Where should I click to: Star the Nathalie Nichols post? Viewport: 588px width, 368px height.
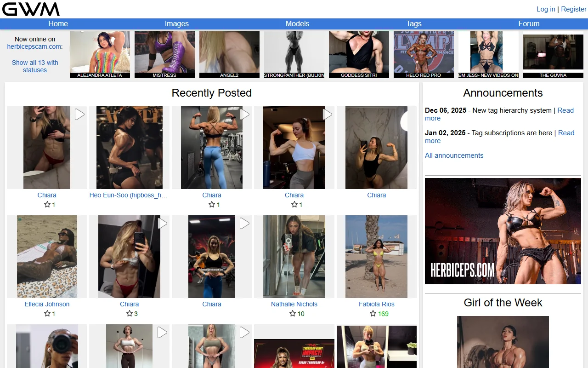point(292,314)
